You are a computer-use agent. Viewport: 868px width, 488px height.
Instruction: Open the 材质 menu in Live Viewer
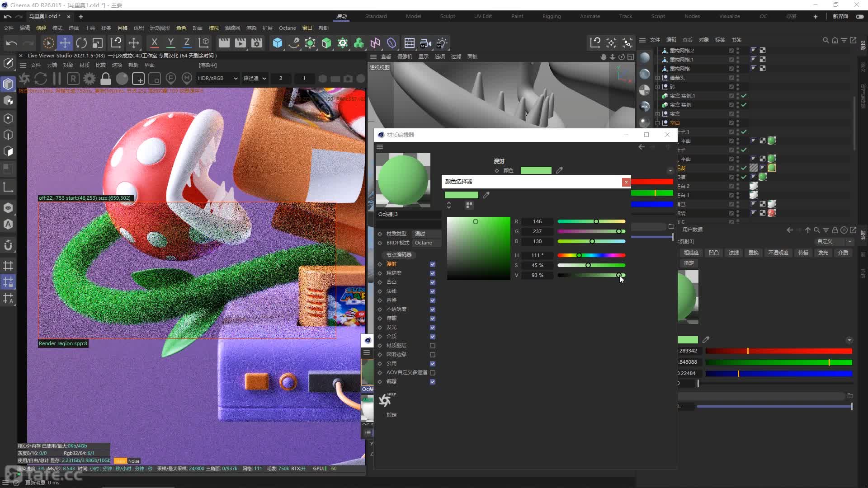(85, 65)
